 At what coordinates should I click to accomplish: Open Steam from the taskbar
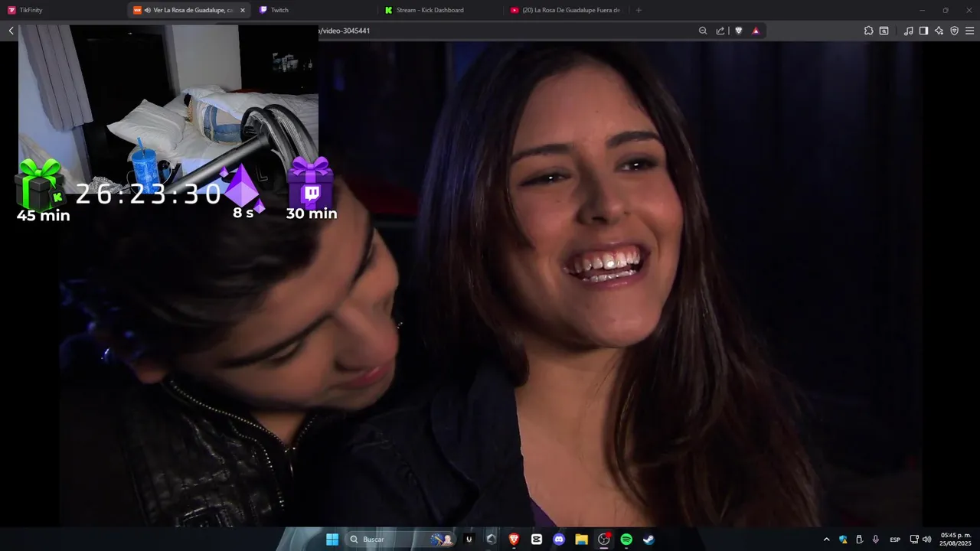pos(648,540)
